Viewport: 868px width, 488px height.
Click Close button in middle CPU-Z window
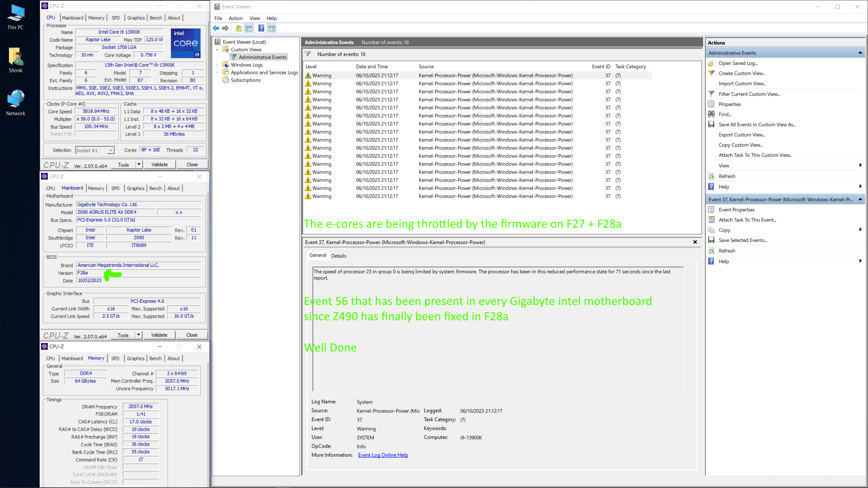[192, 335]
